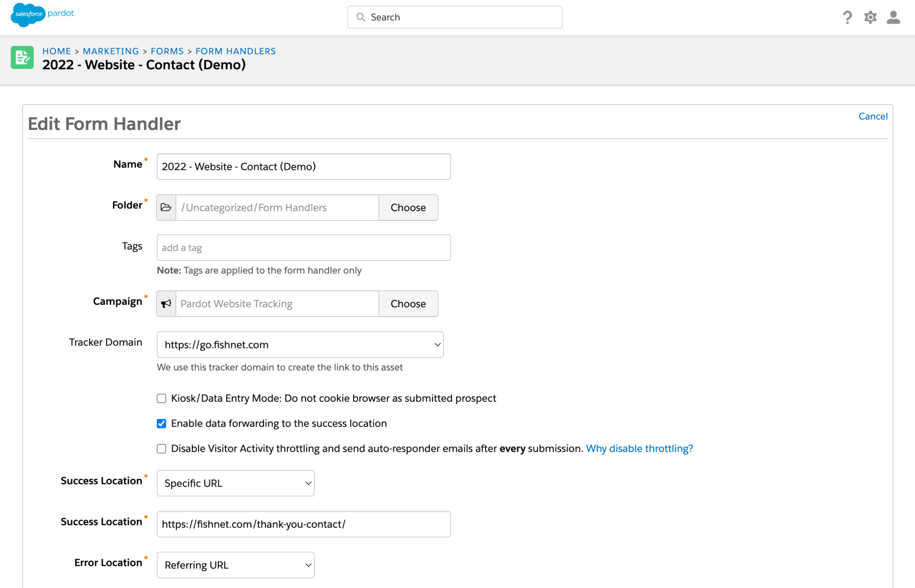
Task: Click the green form handler icon
Action: tap(22, 57)
